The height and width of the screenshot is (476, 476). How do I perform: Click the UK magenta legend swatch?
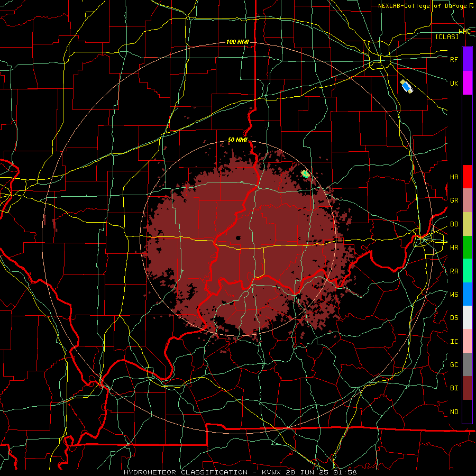pos(467,83)
